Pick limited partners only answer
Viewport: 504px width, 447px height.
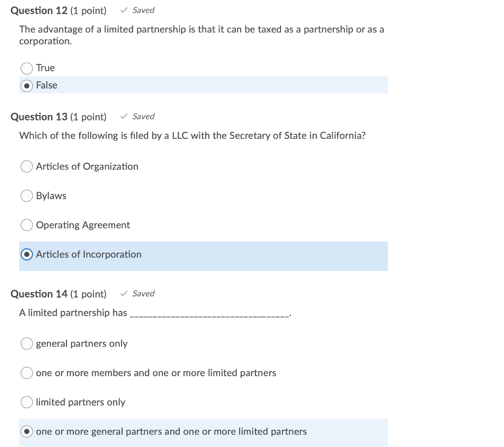click(x=27, y=402)
